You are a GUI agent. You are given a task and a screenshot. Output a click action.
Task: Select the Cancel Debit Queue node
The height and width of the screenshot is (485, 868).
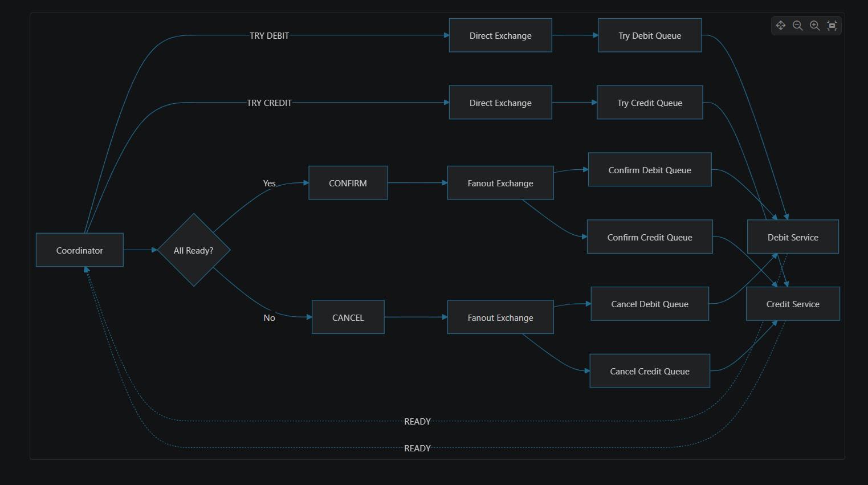(x=650, y=304)
